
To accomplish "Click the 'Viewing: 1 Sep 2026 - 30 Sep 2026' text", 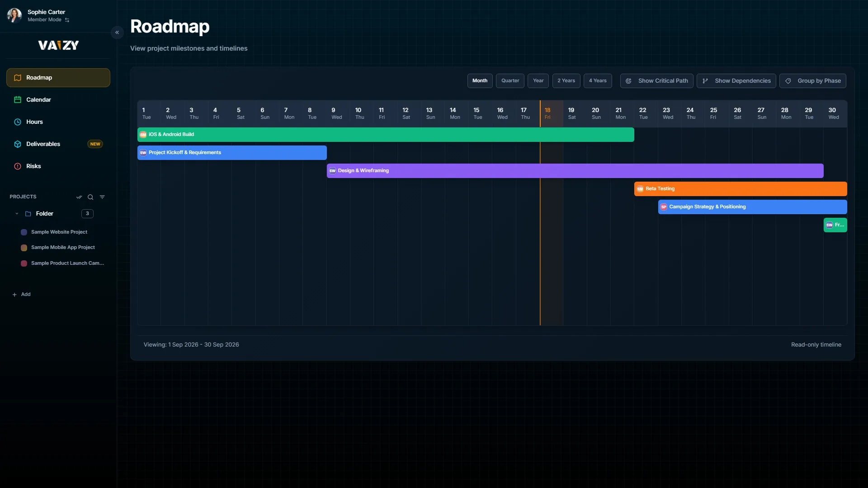I will (x=191, y=345).
